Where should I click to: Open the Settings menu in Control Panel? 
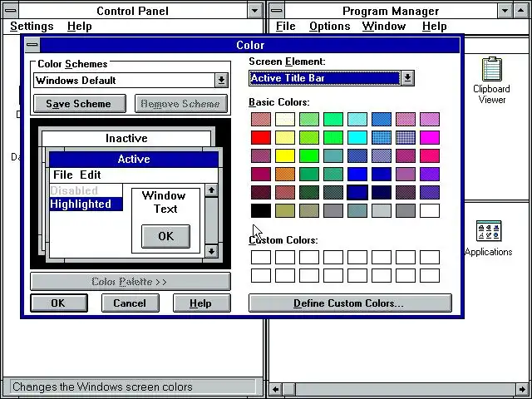[32, 26]
